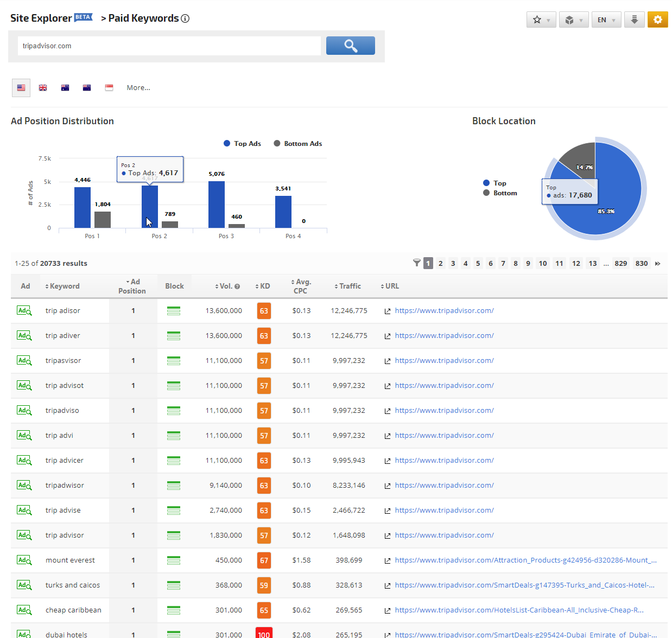Viewport: 672px width, 638px height.
Task: Jump to results page 830
Action: [641, 264]
